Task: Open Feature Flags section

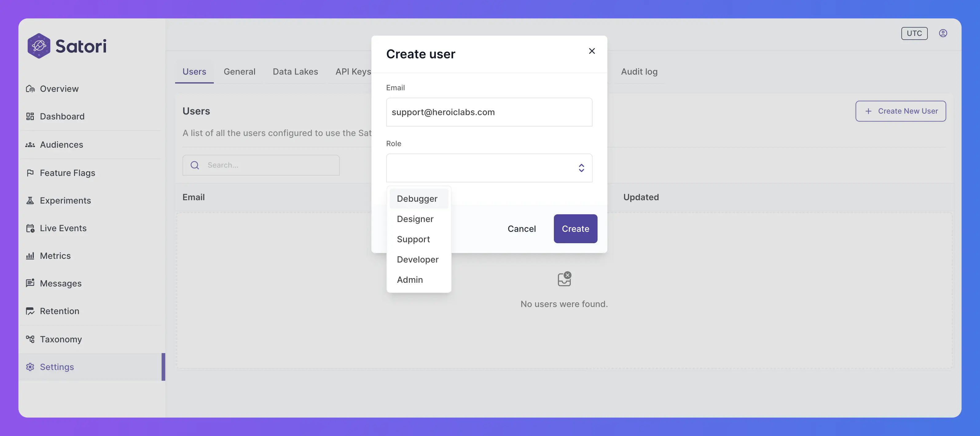Action: tap(68, 172)
